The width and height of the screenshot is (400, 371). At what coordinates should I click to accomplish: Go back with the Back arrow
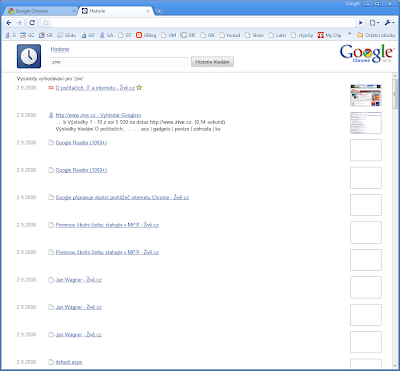[x=9, y=23]
